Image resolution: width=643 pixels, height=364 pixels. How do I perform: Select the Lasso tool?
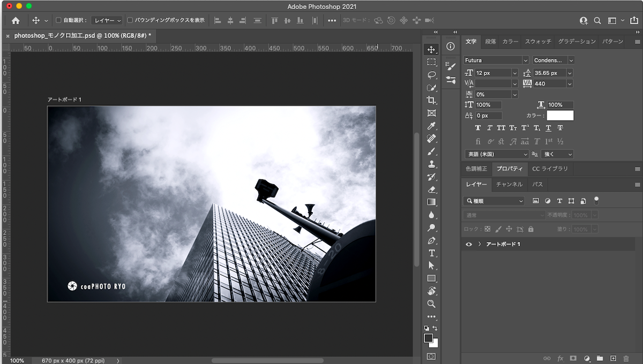coord(431,75)
